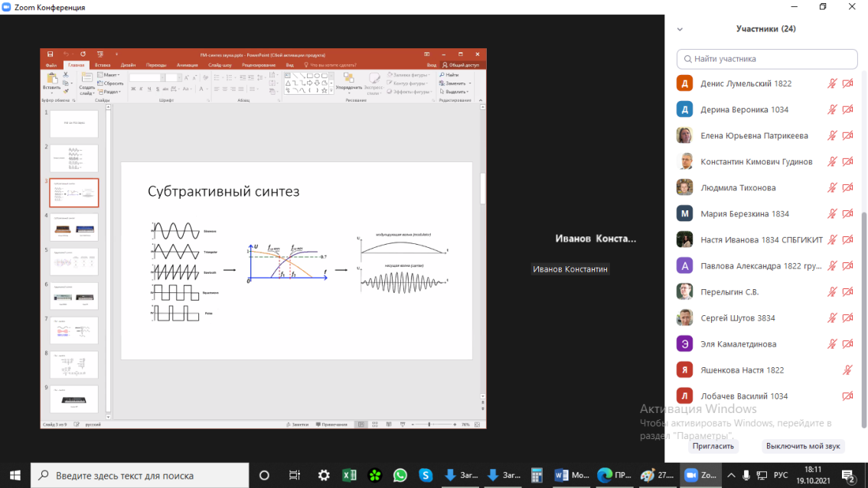Click camera-off icon beside Лобачев Василий 1034
The height and width of the screenshot is (488, 868).
[847, 396]
